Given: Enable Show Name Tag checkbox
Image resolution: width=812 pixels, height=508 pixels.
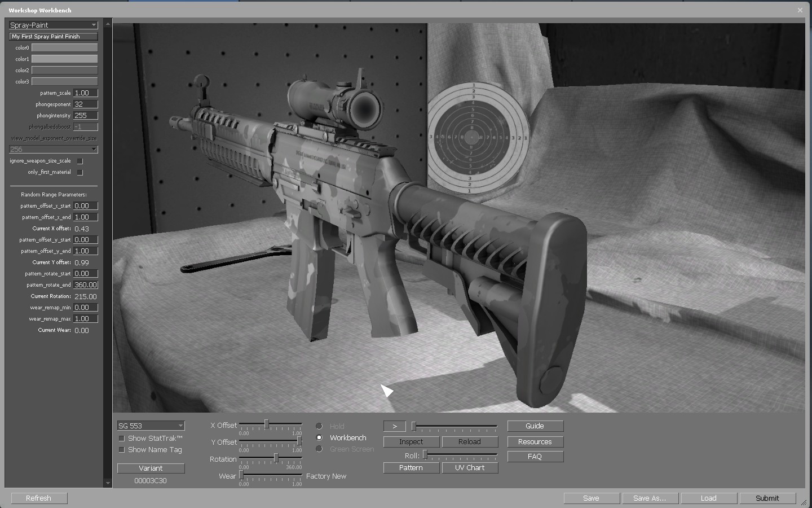Looking at the screenshot, I should pyautogui.click(x=121, y=450).
